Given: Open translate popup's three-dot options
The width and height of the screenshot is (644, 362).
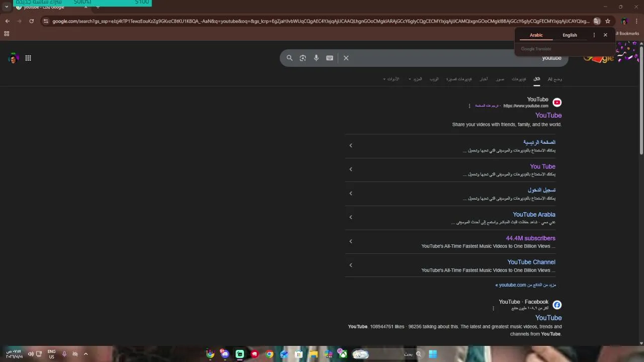Looking at the screenshot, I should pos(594,35).
